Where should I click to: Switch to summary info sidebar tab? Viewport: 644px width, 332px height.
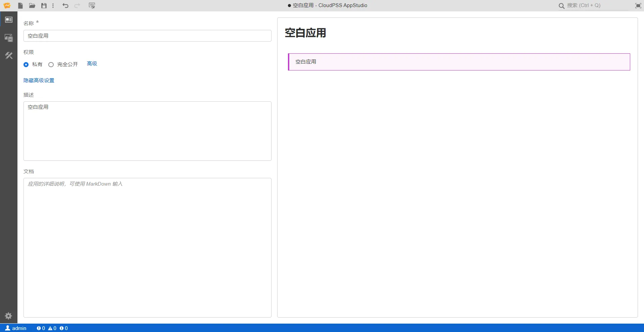[9, 20]
